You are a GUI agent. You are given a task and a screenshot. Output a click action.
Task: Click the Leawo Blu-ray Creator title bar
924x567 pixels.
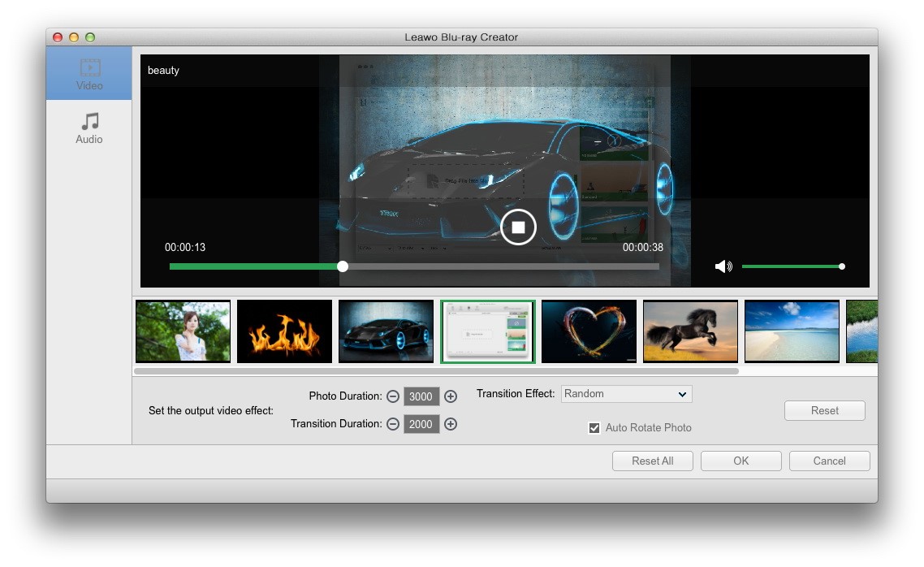pyautogui.click(x=462, y=37)
